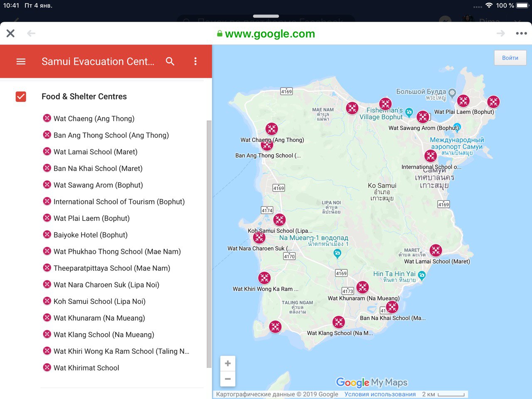Select Wat Klang School (Na Mueang) in list
The width and height of the screenshot is (532, 399).
(103, 335)
